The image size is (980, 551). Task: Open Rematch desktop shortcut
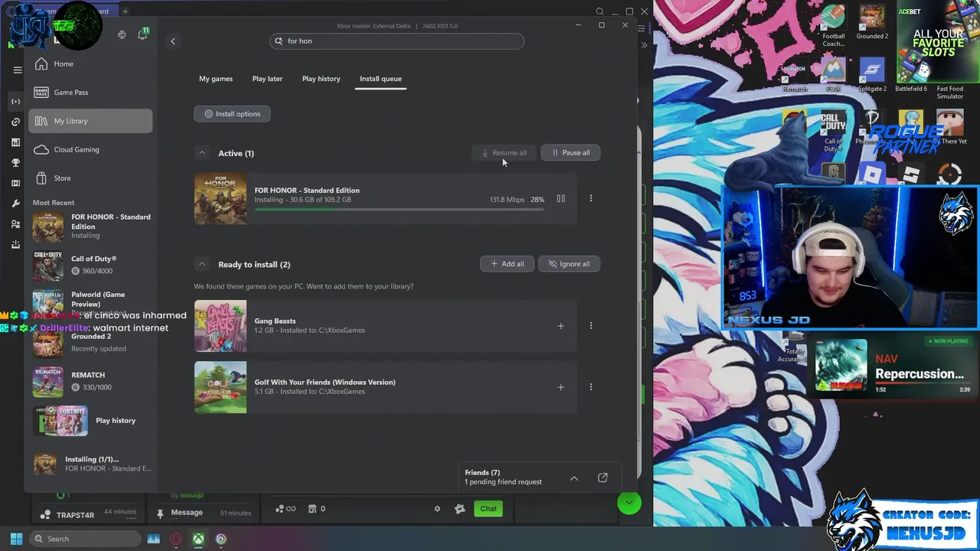[795, 74]
